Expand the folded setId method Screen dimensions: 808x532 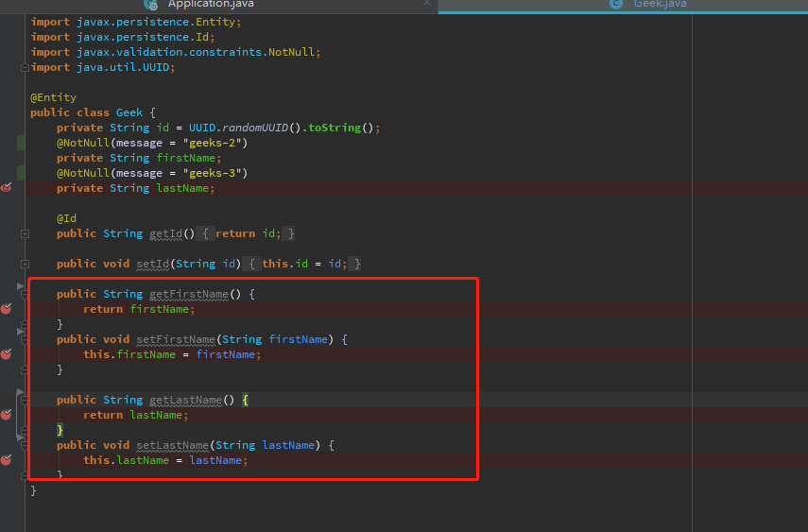[25, 264]
